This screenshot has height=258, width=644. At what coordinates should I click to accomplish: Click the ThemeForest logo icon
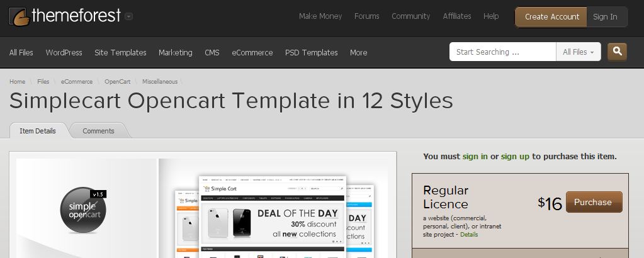19,17
